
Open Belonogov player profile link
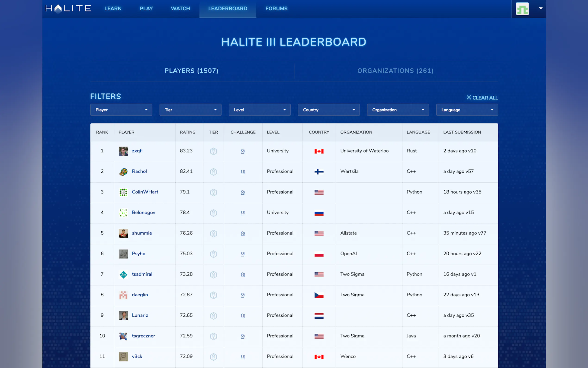(144, 212)
